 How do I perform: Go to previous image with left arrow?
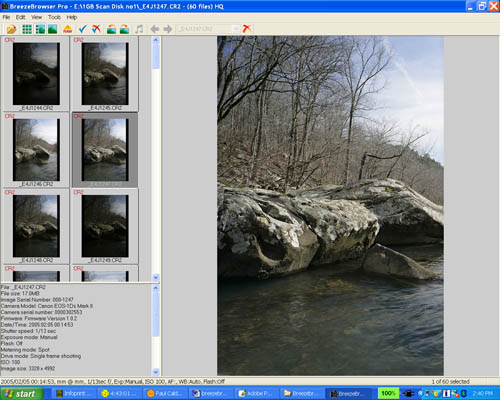pyautogui.click(x=155, y=29)
